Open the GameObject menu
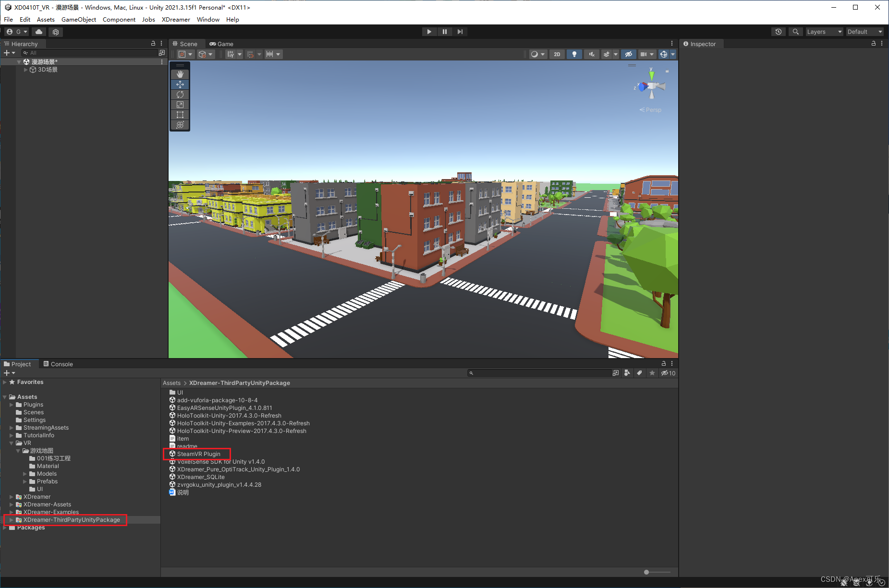This screenshot has width=889, height=588. click(x=79, y=19)
